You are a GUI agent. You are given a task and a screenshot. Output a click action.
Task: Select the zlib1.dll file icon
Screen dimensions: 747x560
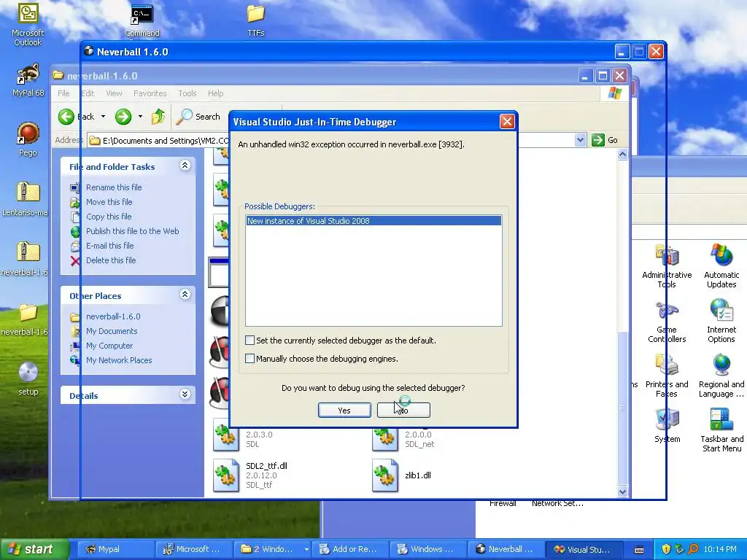pyautogui.click(x=385, y=475)
